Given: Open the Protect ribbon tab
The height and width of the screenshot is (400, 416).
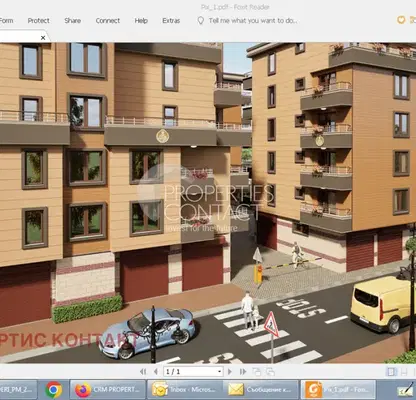Looking at the screenshot, I should tap(38, 21).
